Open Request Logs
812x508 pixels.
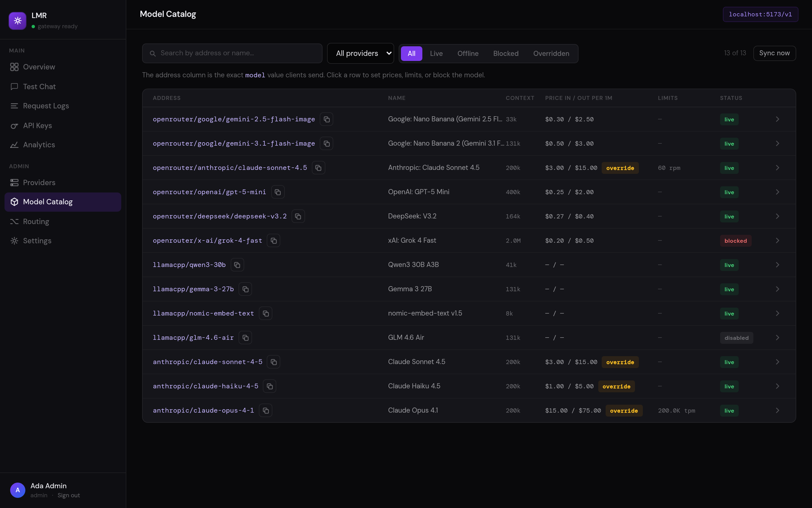[x=63, y=106]
